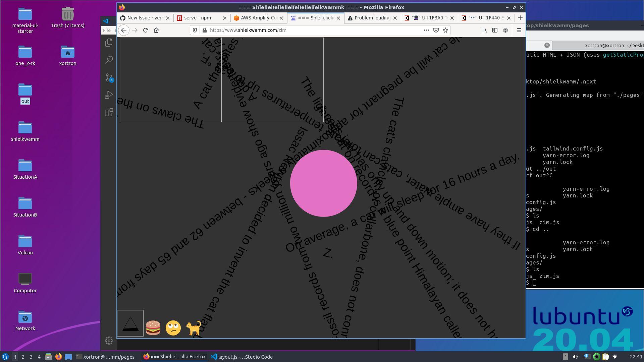This screenshot has height=362, width=644.
Task: Open VS Code Run and Debug panel
Action: (109, 95)
